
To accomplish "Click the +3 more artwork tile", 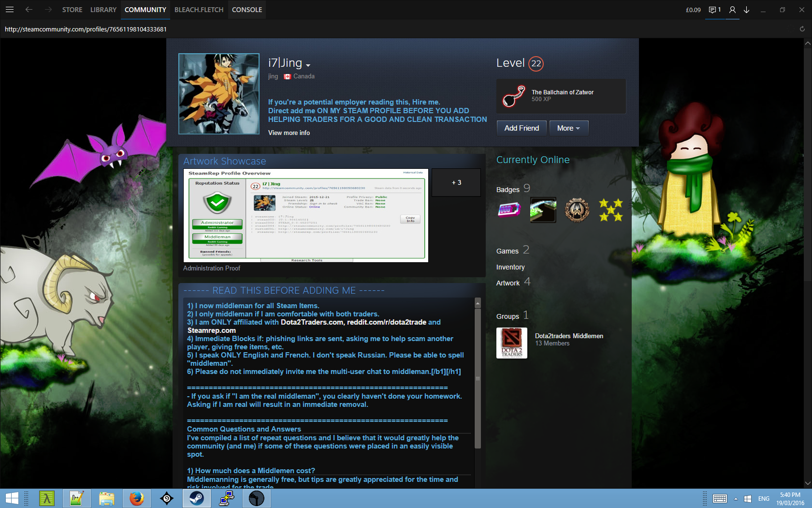I will click(x=456, y=182).
